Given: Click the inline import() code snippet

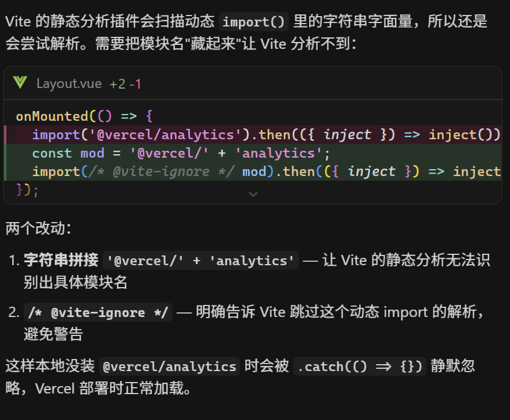Looking at the screenshot, I should click(x=254, y=22).
